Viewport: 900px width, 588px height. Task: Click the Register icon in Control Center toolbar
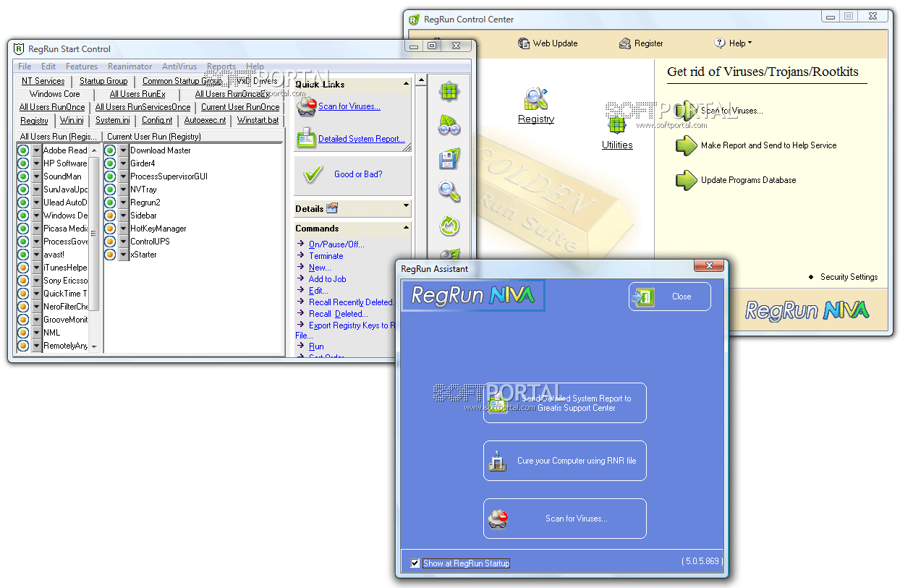(625, 43)
